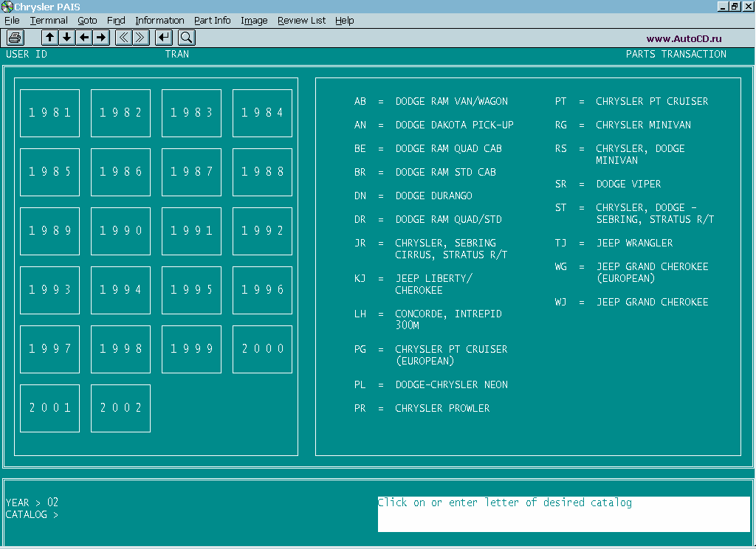Pick the BR Dodge Ram Std Cab catalog
Viewport: 756px width, 549px height.
(425, 172)
